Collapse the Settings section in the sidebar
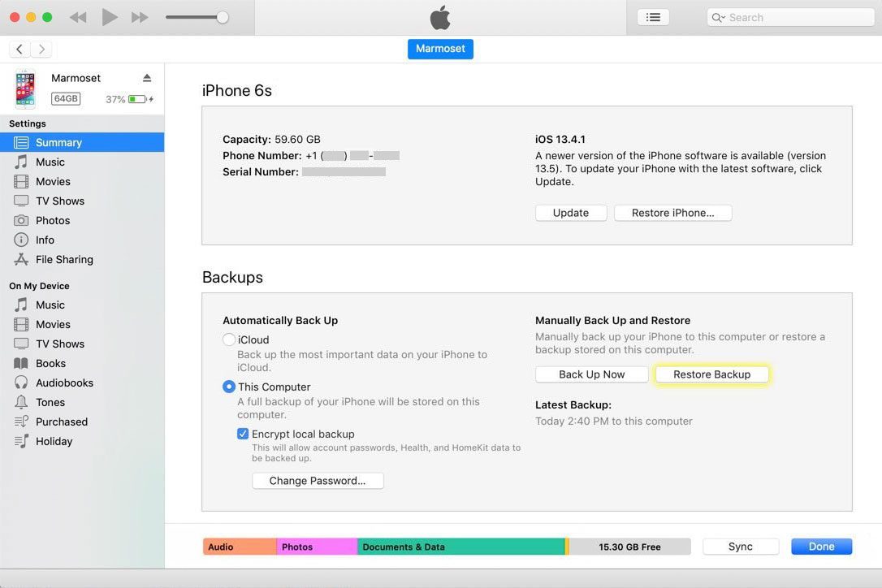 pos(28,123)
